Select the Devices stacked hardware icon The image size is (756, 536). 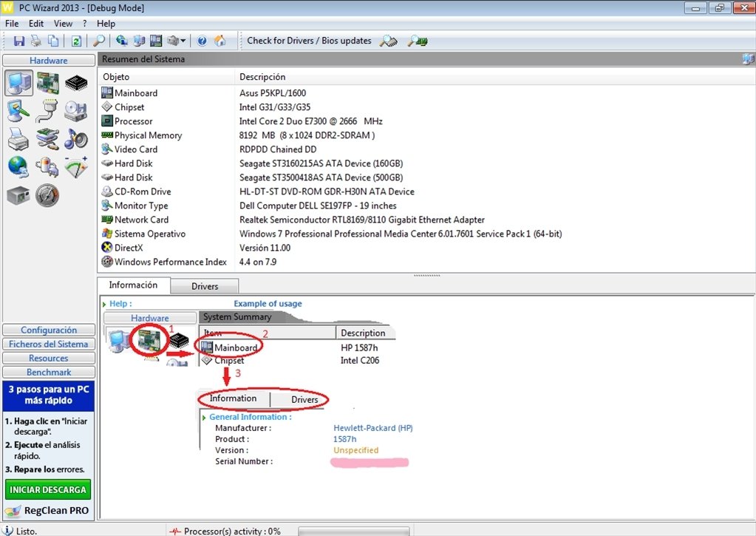point(47,140)
